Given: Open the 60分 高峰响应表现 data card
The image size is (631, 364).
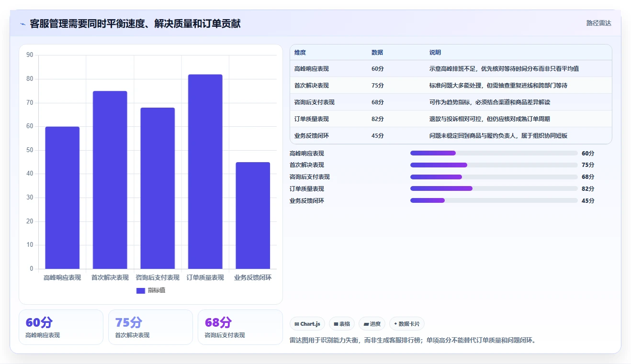Looking at the screenshot, I should click(61, 327).
